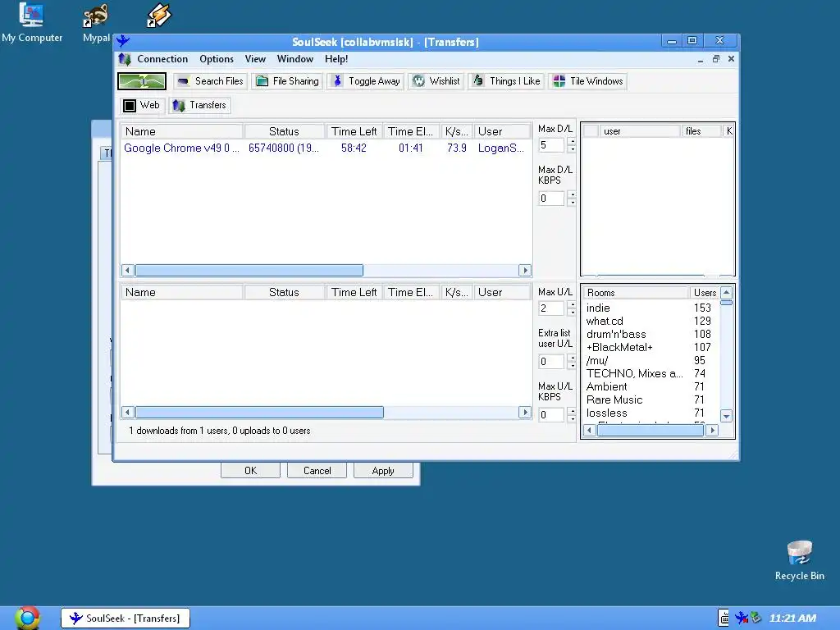The height and width of the screenshot is (630, 840).
Task: Click the Max D/L KBPS input field
Action: pyautogui.click(x=550, y=199)
